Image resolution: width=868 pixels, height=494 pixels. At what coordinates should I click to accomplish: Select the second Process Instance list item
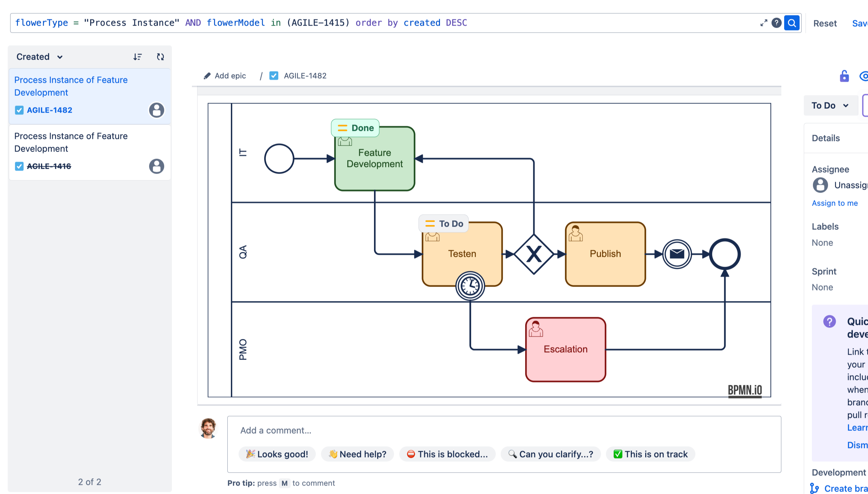coord(71,142)
